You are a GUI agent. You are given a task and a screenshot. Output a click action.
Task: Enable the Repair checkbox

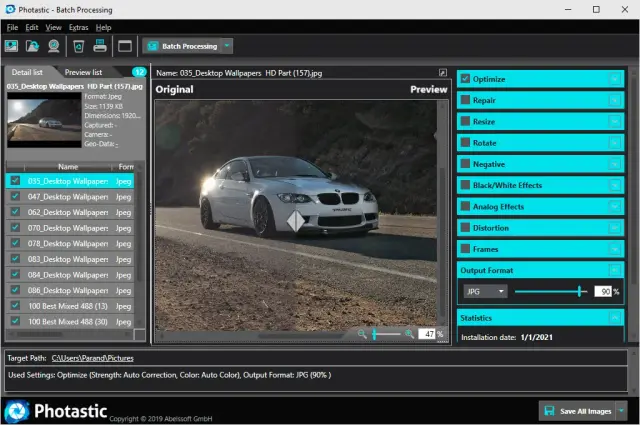pyautogui.click(x=465, y=100)
